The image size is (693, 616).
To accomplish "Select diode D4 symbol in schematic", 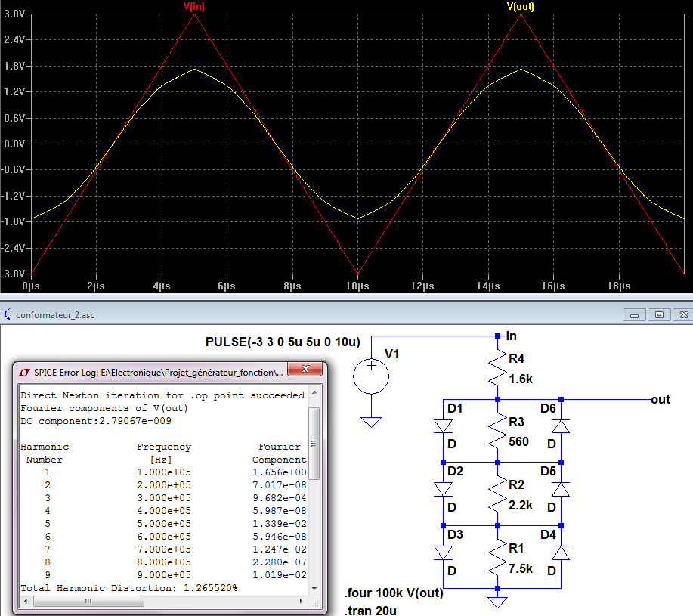I will tap(561, 553).
